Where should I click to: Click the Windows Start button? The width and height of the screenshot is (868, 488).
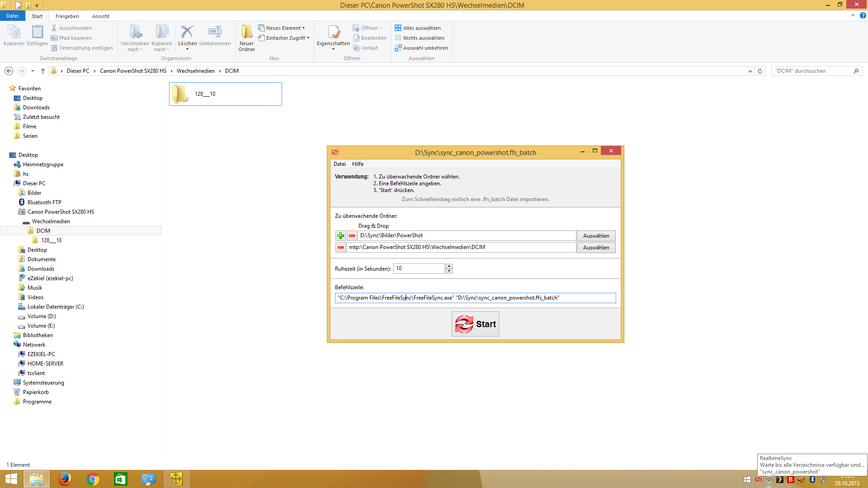point(11,479)
